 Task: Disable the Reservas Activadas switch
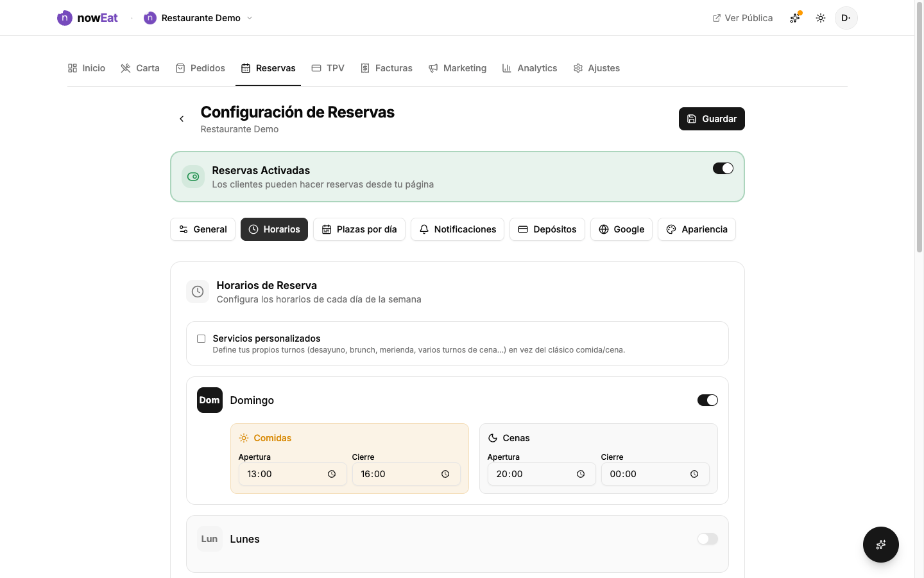(723, 168)
